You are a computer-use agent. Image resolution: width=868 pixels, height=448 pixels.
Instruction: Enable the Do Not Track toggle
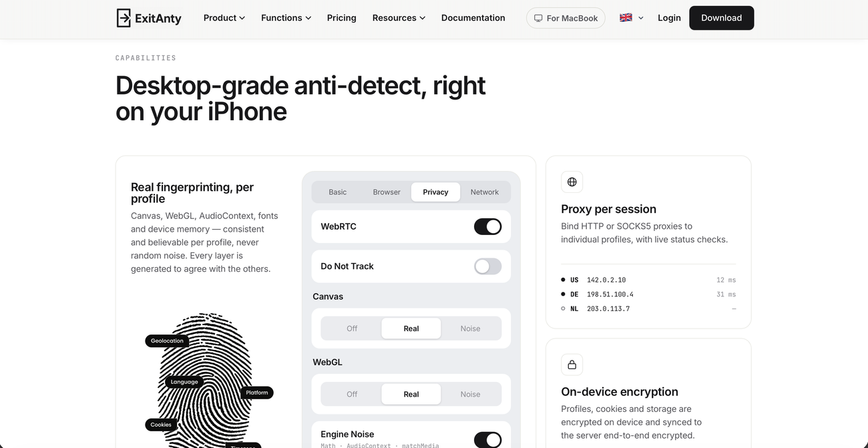tap(487, 266)
